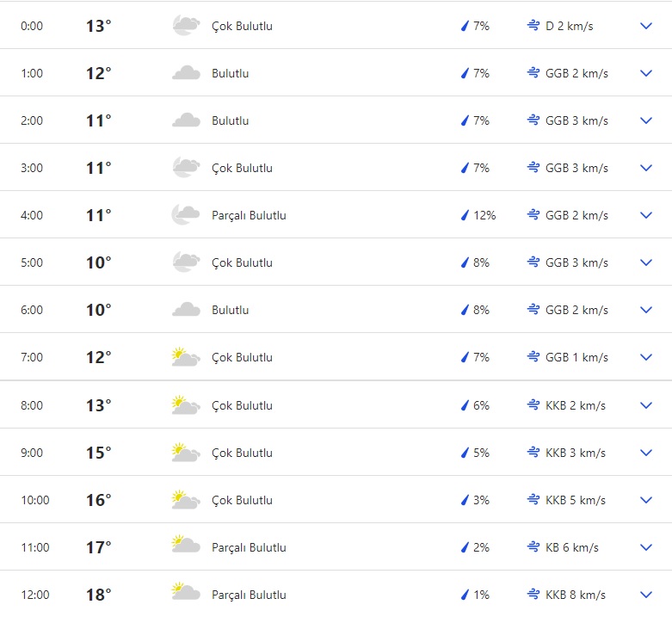Click the raindrop icon at 12:00 row
This screenshot has height=617, width=672.
(465, 595)
